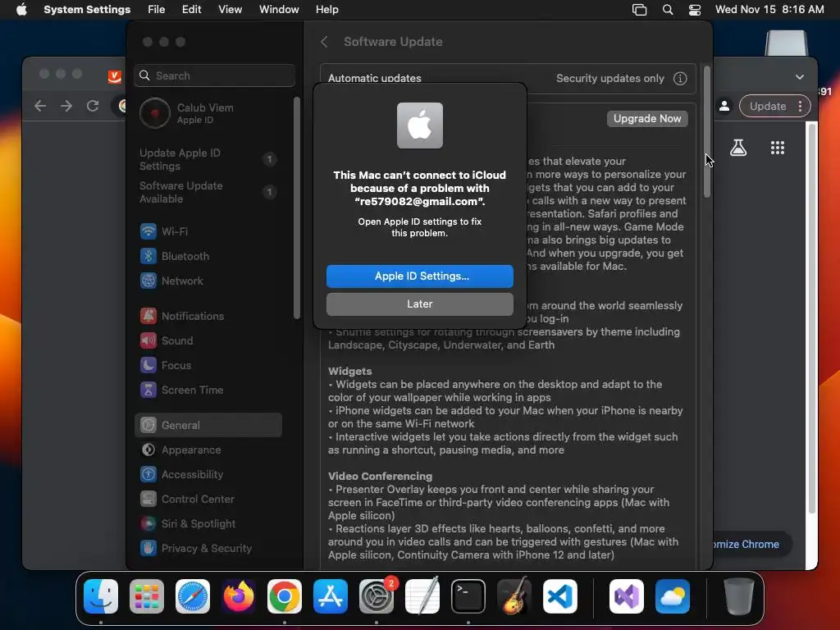Image resolution: width=840 pixels, height=630 pixels.
Task: Open Appearance settings in sidebar
Action: click(x=208, y=450)
